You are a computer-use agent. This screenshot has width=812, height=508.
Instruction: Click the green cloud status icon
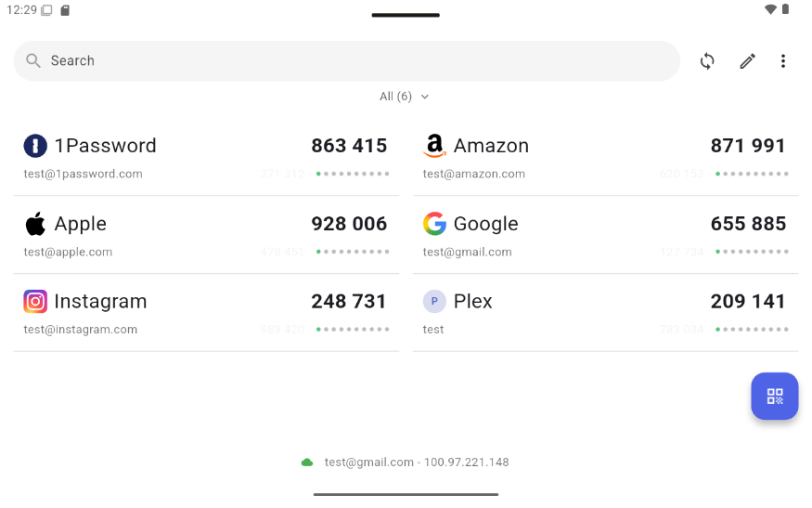pos(307,462)
